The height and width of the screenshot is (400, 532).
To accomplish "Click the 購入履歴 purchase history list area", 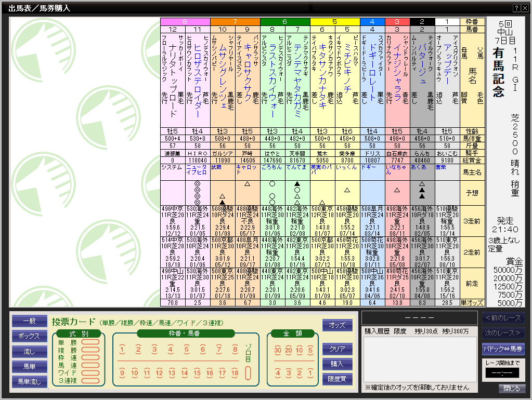I will [x=419, y=359].
